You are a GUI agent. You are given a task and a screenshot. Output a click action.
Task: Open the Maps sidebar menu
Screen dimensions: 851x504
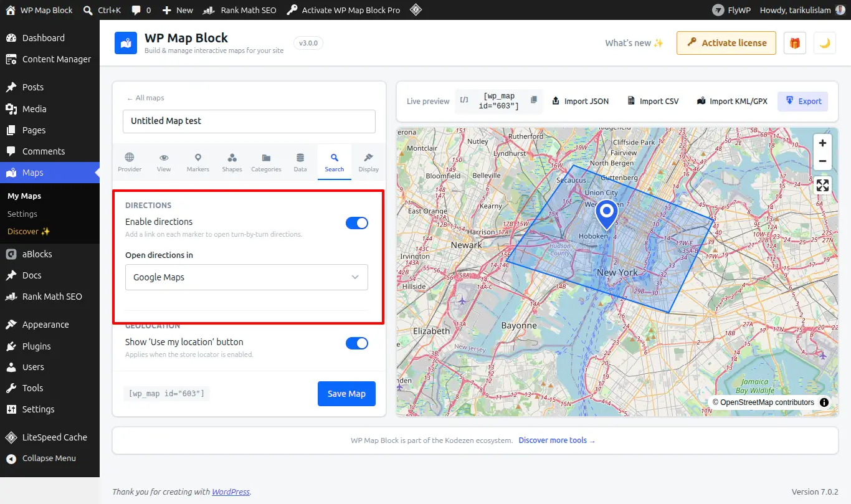point(50,173)
